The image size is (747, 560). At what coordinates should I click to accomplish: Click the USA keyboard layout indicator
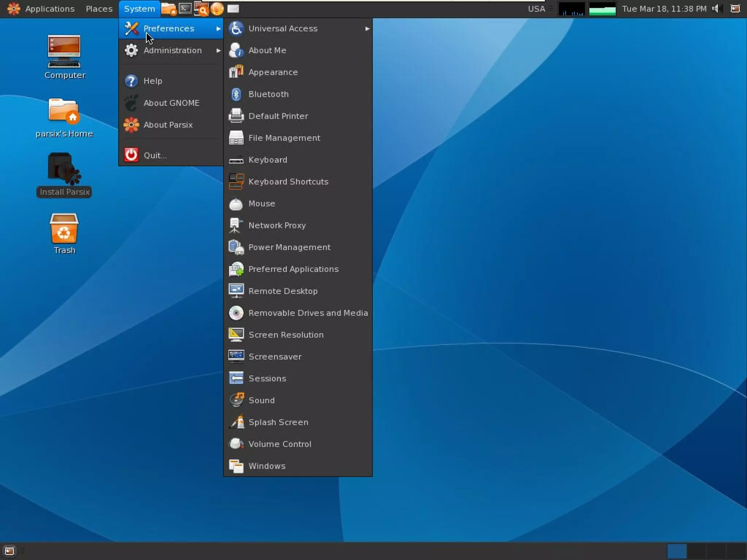(x=536, y=8)
